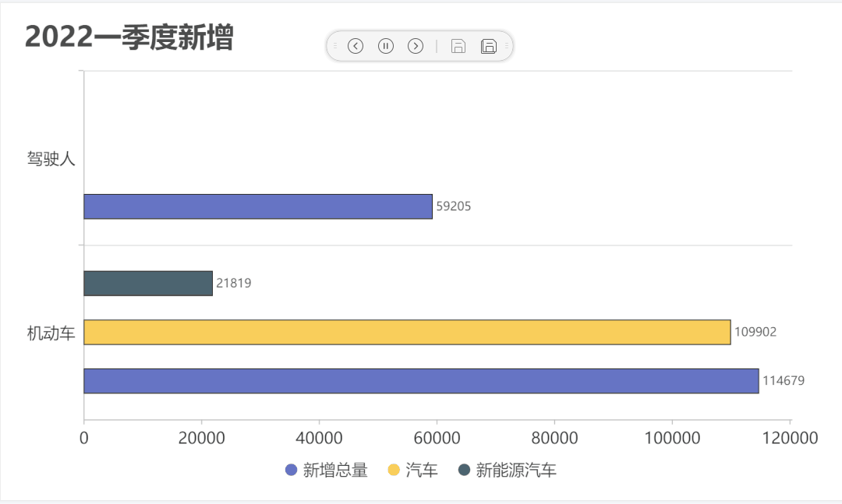
Task: Select the 机动车 dark teal bar (21819)
Action: point(148,284)
